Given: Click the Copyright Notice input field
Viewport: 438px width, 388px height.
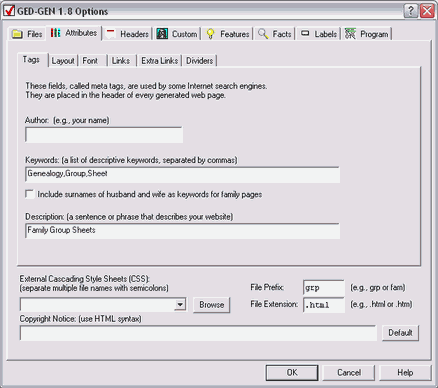Looking at the screenshot, I should (x=198, y=333).
